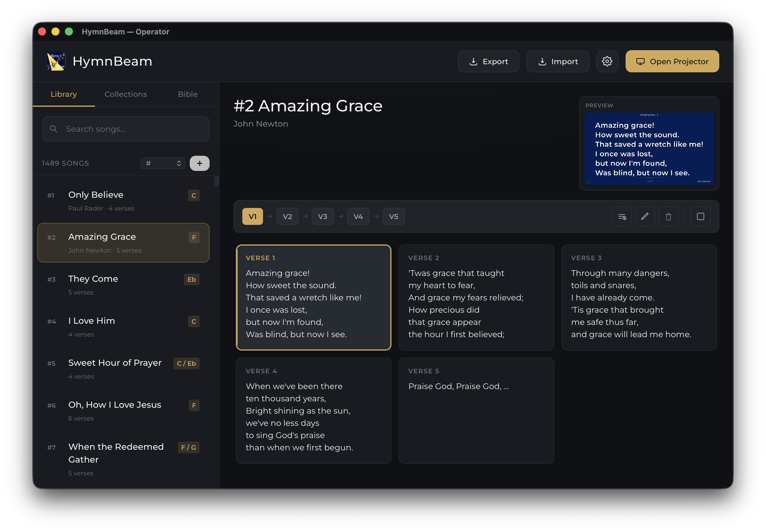This screenshot has width=766, height=532.
Task: Click the HymnBeam app name text
Action: 112,61
